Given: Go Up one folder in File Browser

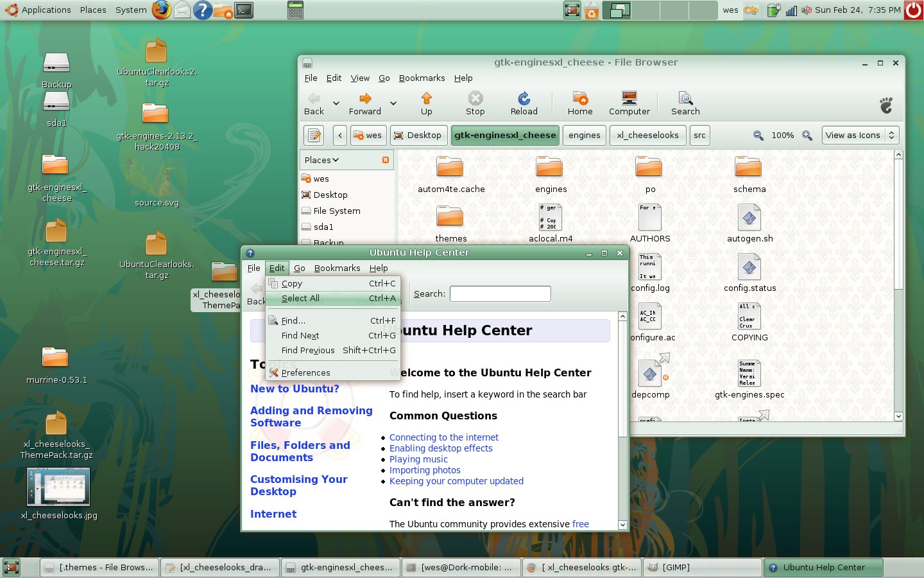Looking at the screenshot, I should pyautogui.click(x=426, y=103).
